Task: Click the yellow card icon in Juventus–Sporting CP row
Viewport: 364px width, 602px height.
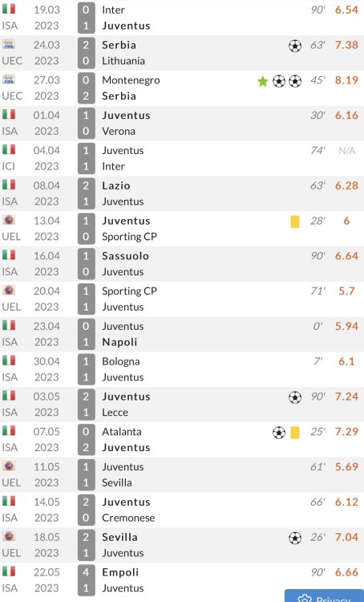Action: (x=295, y=222)
